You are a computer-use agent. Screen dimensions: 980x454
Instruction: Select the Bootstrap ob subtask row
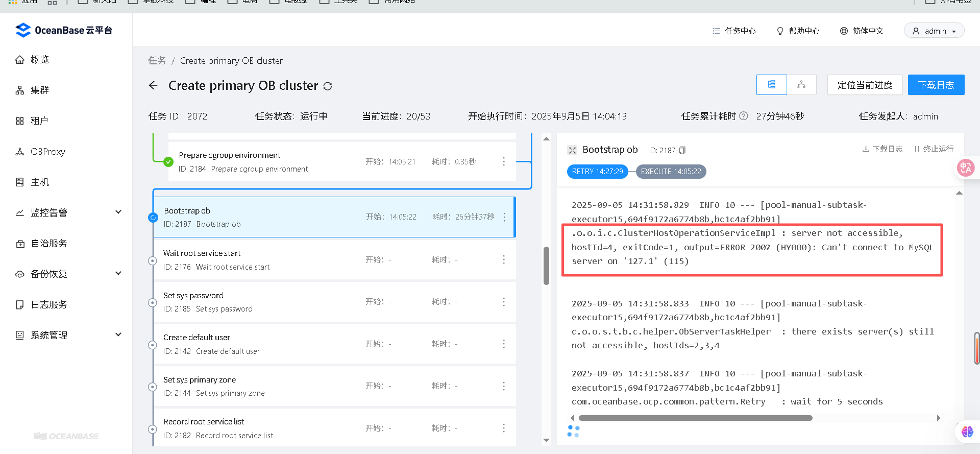[x=334, y=217]
